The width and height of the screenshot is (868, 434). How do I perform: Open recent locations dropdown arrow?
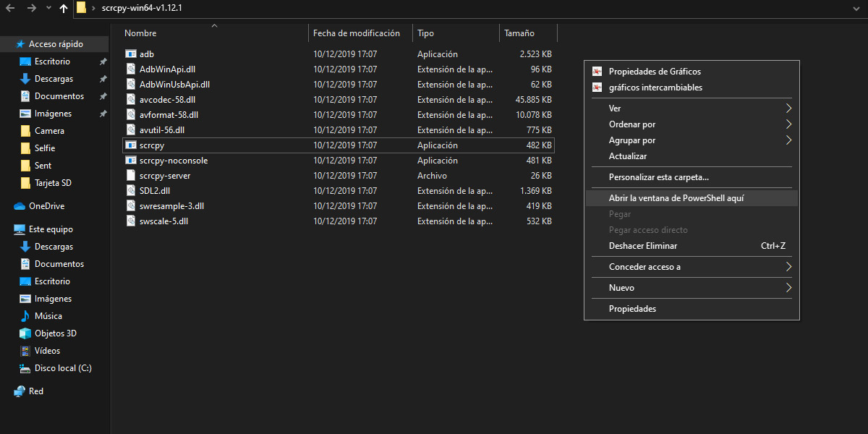[x=48, y=9]
